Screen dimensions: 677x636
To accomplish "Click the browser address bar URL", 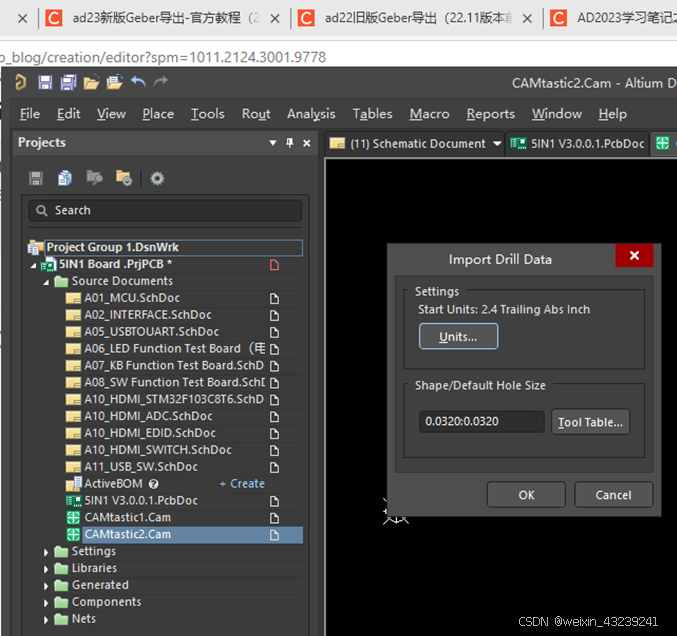I will tap(163, 57).
